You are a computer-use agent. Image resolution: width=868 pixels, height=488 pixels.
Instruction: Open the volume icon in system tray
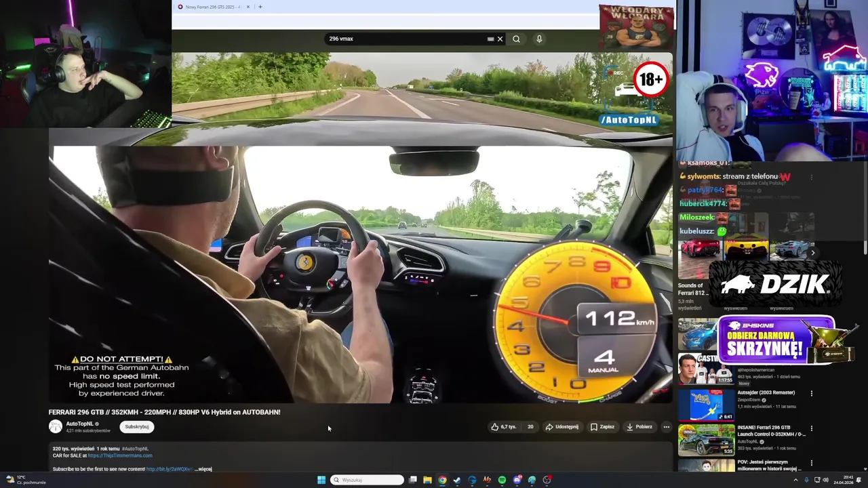(825, 480)
